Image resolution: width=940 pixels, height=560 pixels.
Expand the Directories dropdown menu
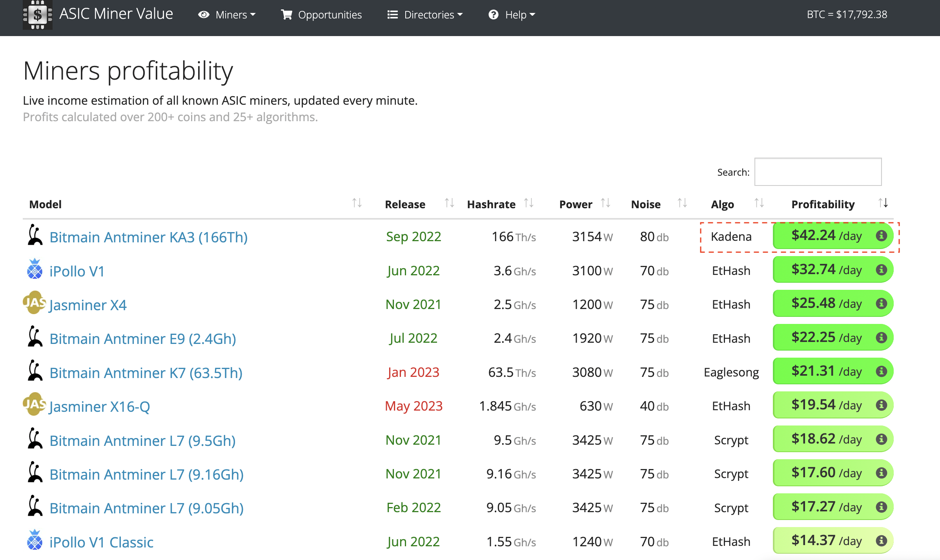pyautogui.click(x=425, y=15)
